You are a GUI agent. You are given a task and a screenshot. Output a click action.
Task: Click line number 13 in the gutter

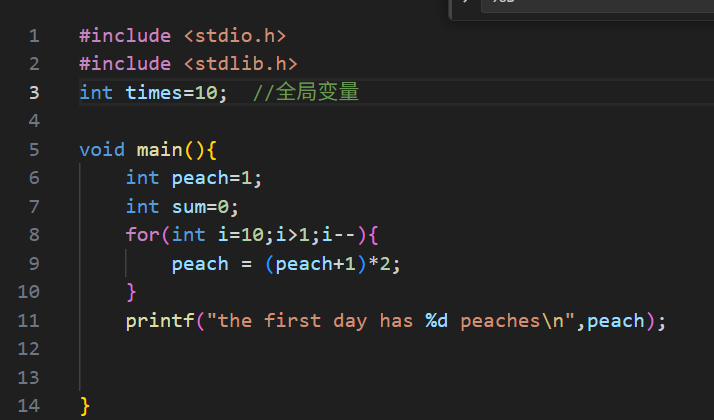pos(29,378)
